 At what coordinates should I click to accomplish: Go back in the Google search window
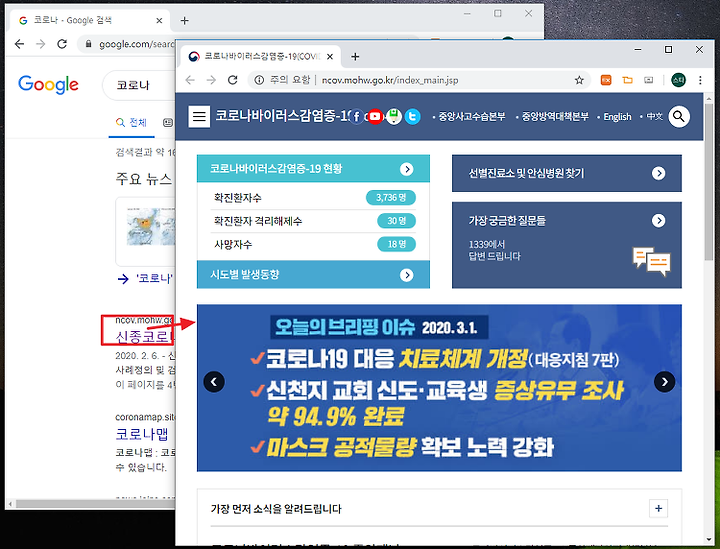pyautogui.click(x=19, y=44)
